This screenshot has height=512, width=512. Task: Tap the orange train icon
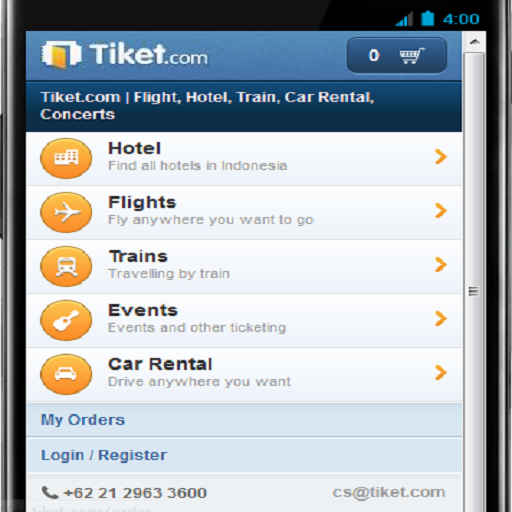tap(66, 266)
